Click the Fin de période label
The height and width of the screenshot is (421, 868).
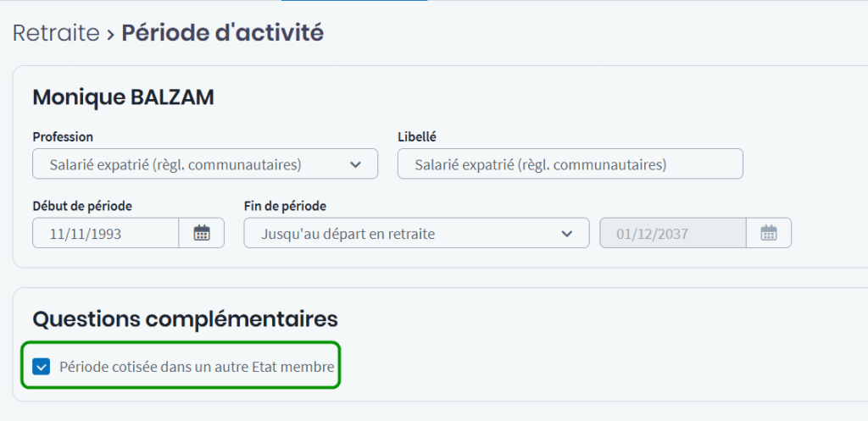[x=285, y=206]
